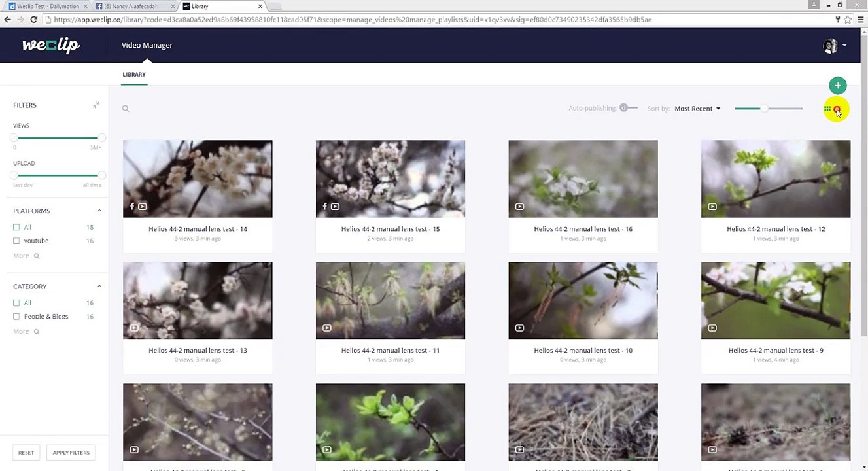Click the Upload slider last day handle

(x=14, y=175)
